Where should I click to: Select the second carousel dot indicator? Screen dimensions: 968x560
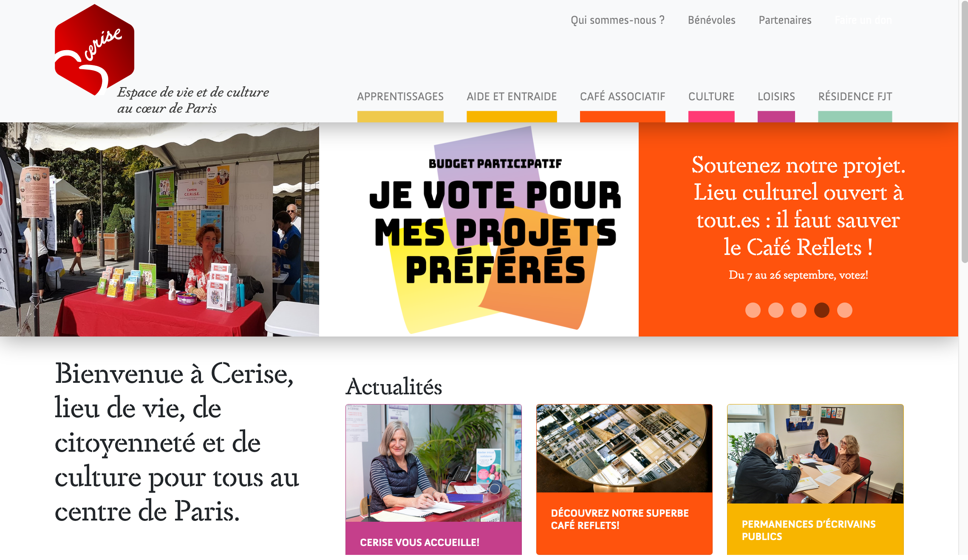[x=776, y=310]
